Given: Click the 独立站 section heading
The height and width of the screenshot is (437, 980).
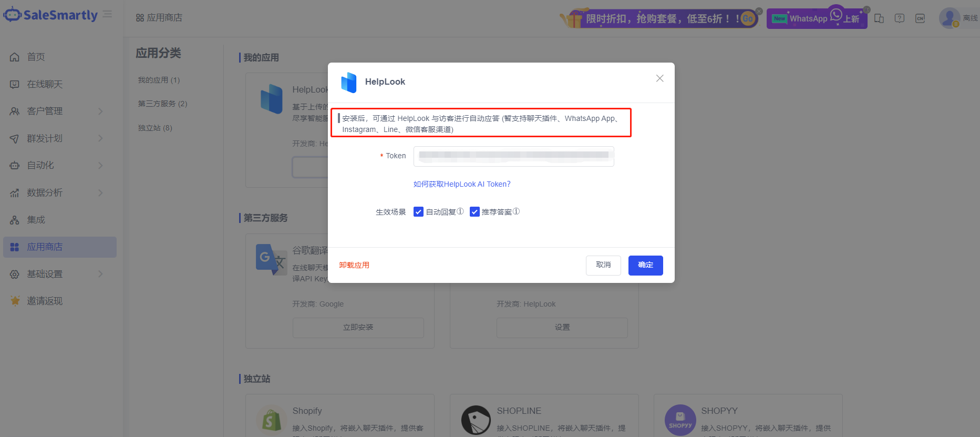Looking at the screenshot, I should (257, 379).
